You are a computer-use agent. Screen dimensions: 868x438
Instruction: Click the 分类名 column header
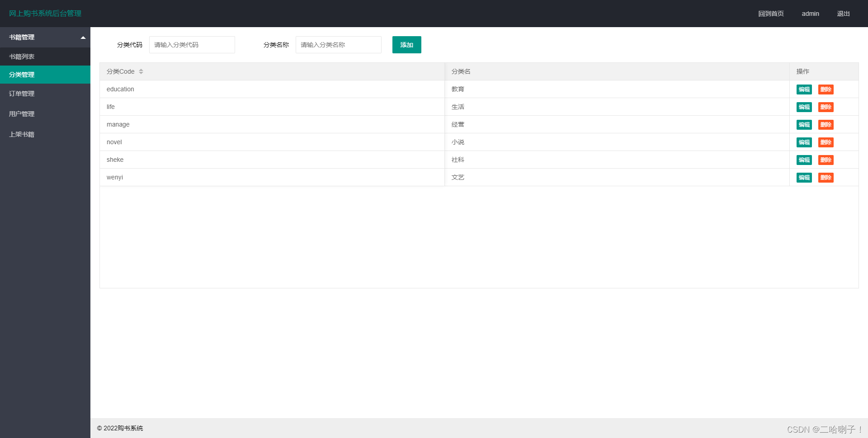coord(617,71)
